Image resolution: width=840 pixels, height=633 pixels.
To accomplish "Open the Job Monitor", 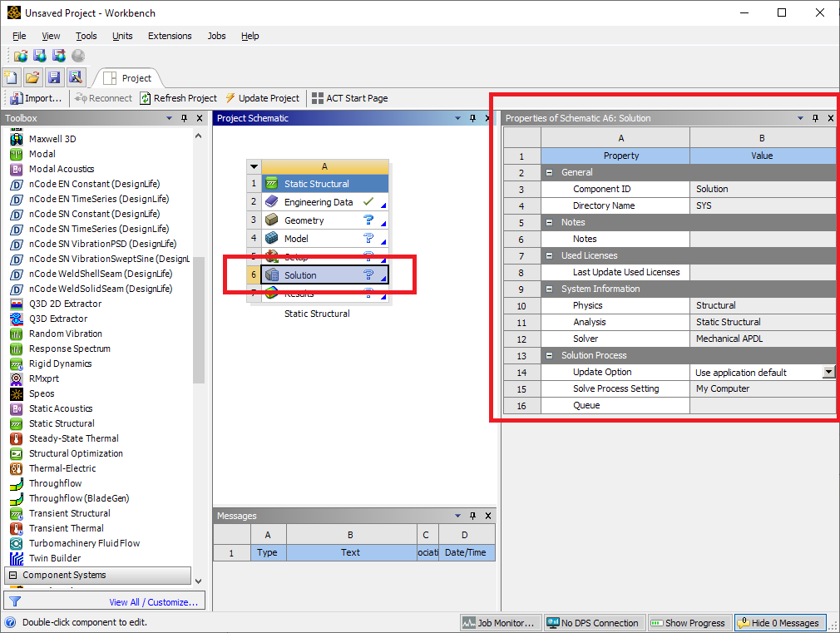I will click(499, 622).
